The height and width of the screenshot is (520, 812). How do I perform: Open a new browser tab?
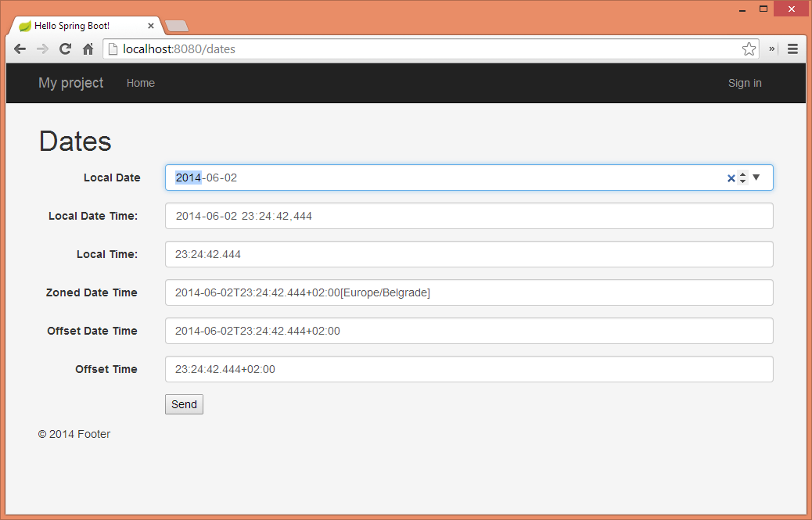176,25
